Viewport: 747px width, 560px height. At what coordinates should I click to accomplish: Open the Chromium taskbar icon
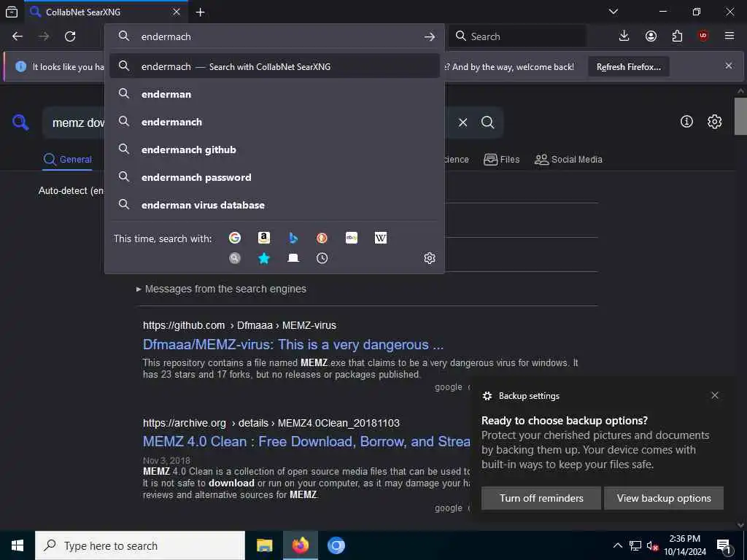[336, 545]
